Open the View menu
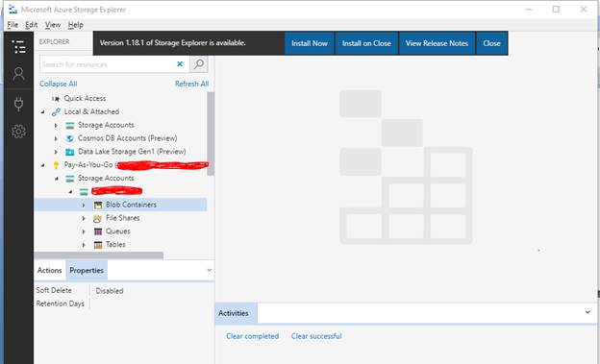The image size is (600, 364). coord(53,25)
